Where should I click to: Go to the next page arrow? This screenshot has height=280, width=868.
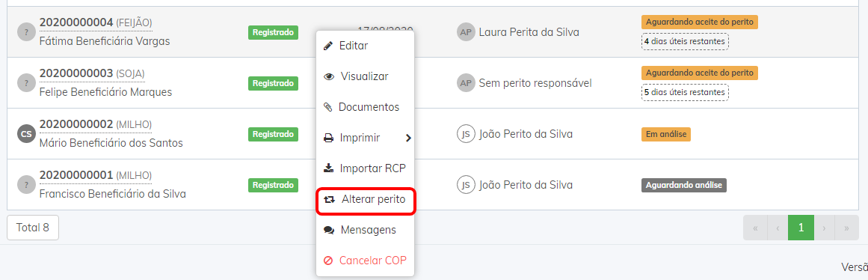[825, 228]
